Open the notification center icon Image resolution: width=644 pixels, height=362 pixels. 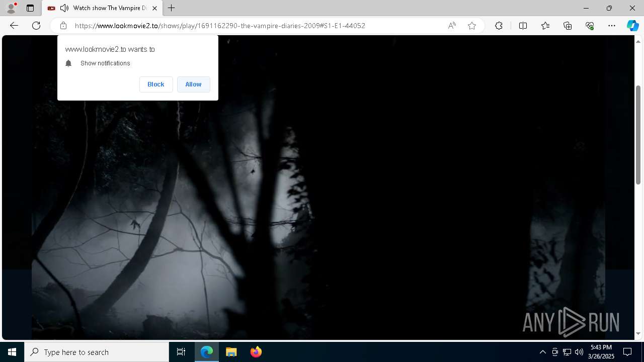point(627,352)
